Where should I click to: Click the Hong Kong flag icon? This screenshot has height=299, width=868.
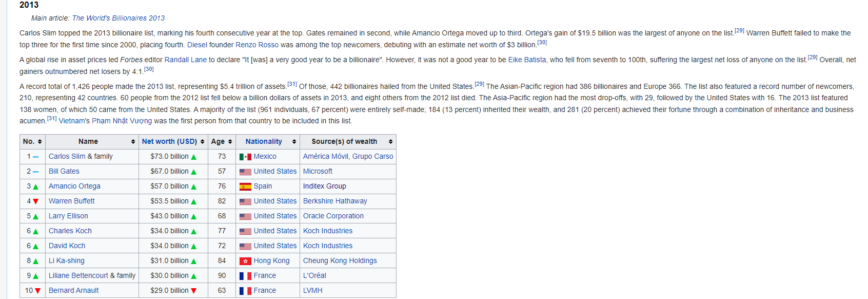pos(245,261)
